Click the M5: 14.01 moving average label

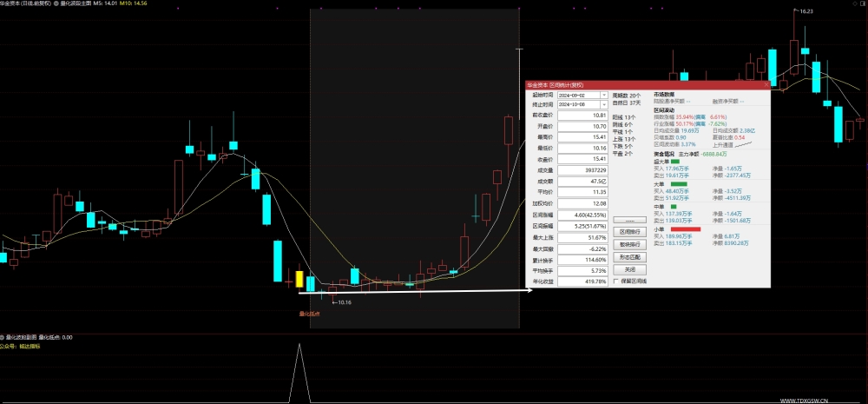(x=105, y=3)
